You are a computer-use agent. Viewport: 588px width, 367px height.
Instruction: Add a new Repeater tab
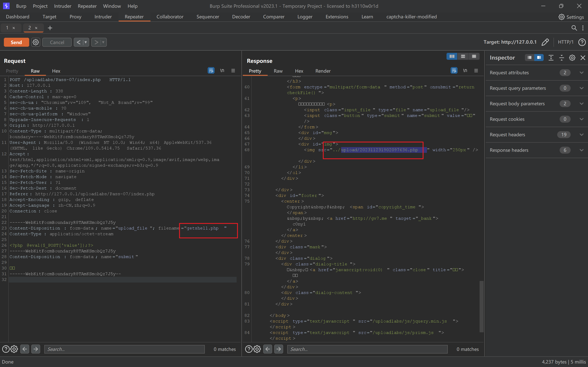tap(50, 28)
